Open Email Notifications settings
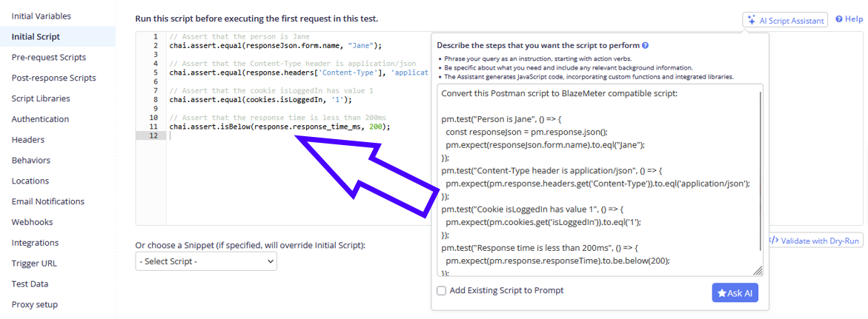 pyautogui.click(x=48, y=201)
